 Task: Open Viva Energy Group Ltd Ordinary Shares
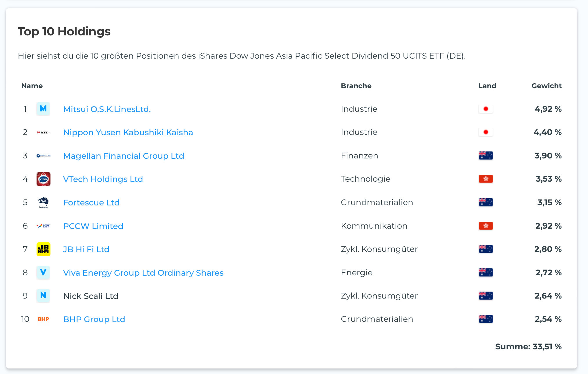143,273
